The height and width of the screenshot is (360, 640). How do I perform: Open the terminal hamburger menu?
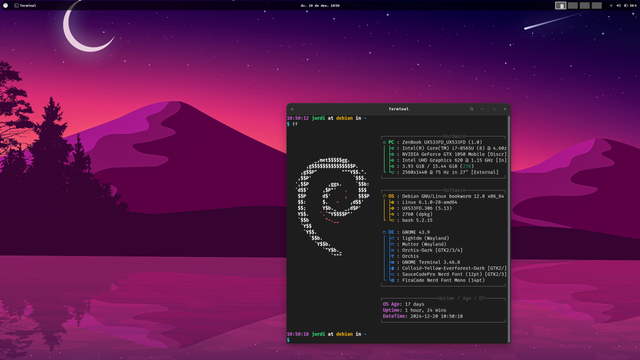coord(482,109)
